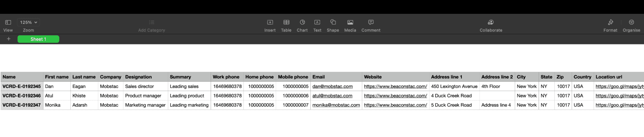Add a Comment from toolbar

pyautogui.click(x=371, y=23)
